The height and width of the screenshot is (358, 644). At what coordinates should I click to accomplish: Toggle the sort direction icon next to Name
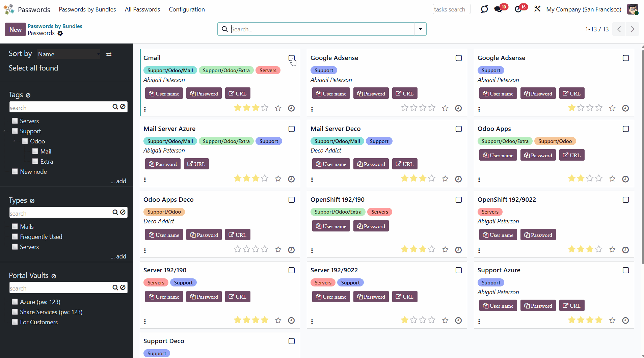pyautogui.click(x=109, y=54)
